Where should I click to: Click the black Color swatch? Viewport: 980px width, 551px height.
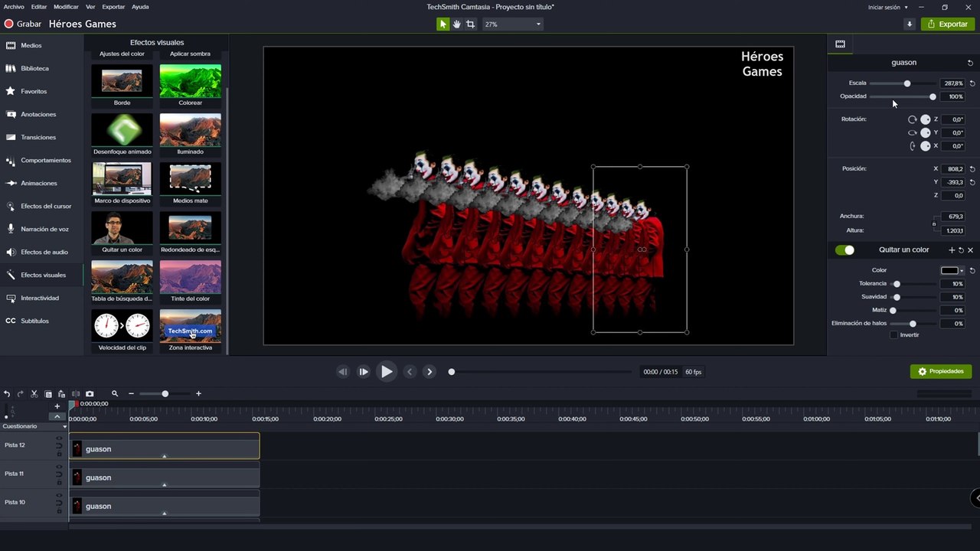949,270
